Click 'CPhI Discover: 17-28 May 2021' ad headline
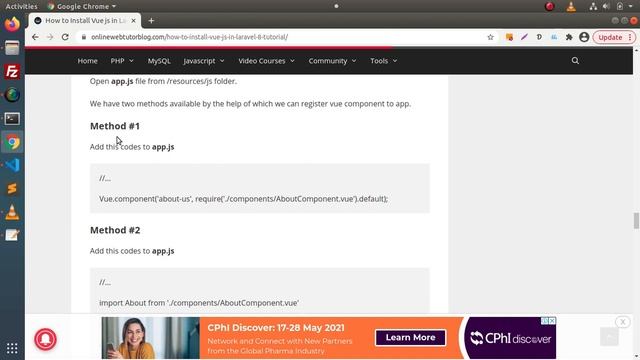640x360 pixels. click(276, 328)
